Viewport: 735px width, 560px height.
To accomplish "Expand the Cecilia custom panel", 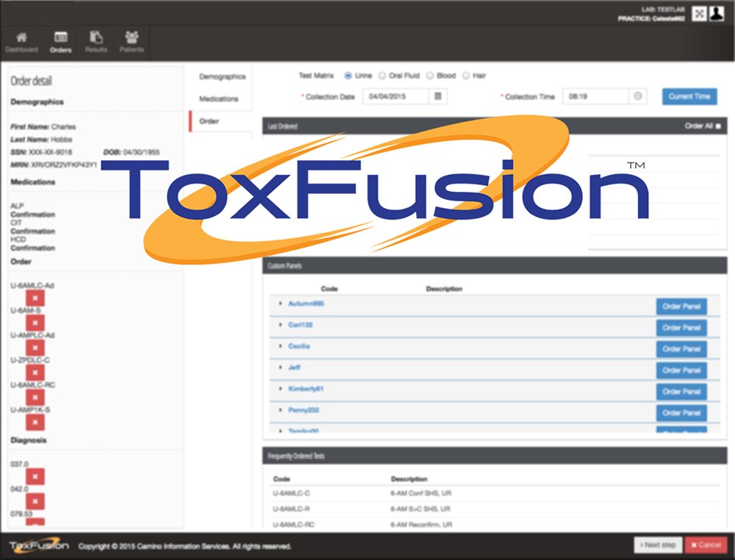I will 280,346.
